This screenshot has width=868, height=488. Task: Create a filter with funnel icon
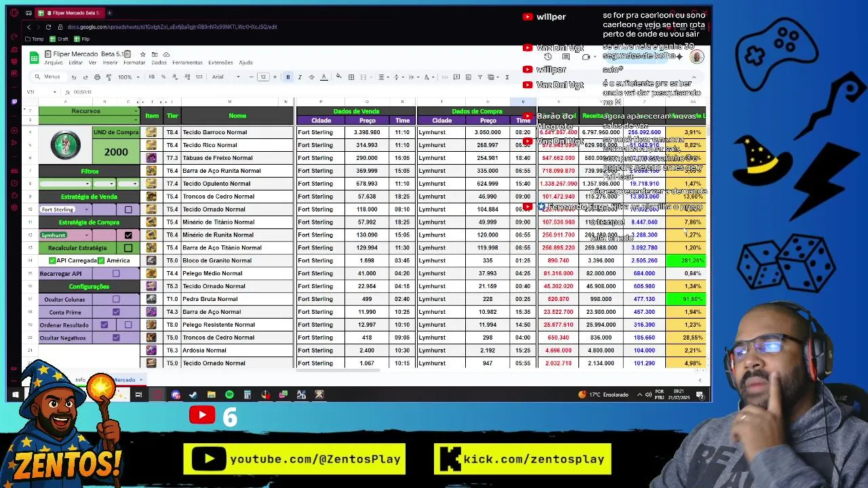480,77
